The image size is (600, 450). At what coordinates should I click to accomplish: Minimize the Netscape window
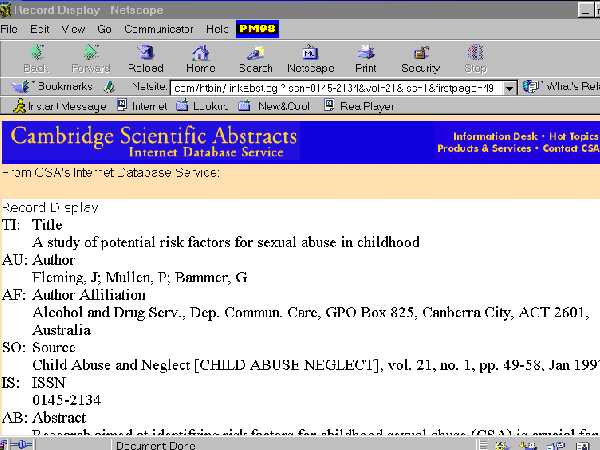tap(585, 10)
